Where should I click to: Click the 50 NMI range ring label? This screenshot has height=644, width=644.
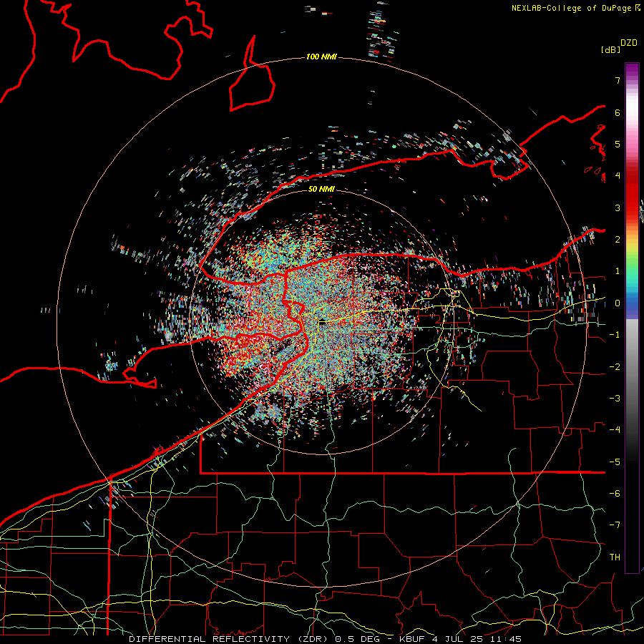click(x=321, y=189)
